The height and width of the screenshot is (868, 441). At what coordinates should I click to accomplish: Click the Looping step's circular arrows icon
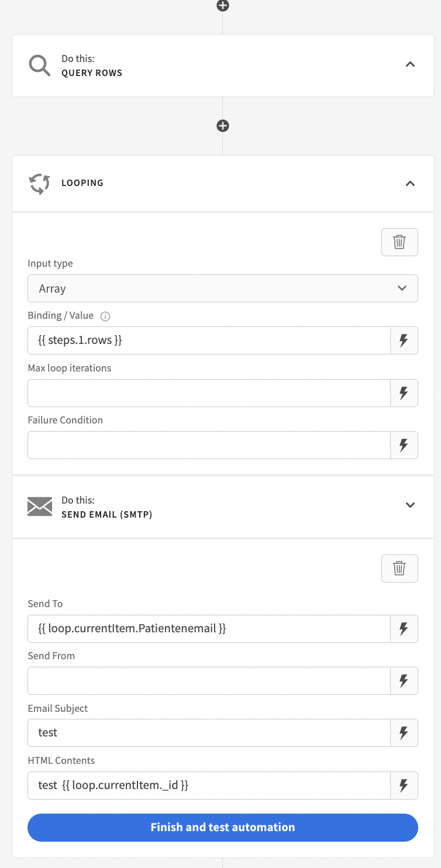click(39, 183)
